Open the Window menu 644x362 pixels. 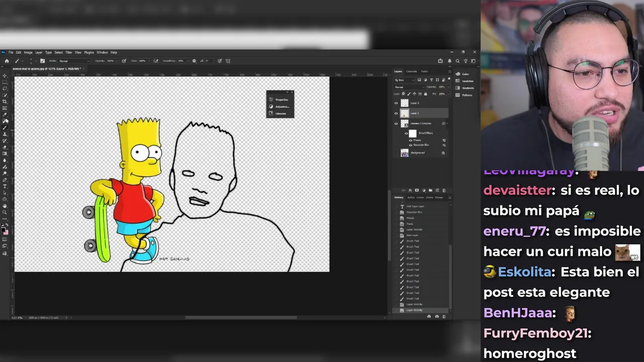pyautogui.click(x=102, y=52)
